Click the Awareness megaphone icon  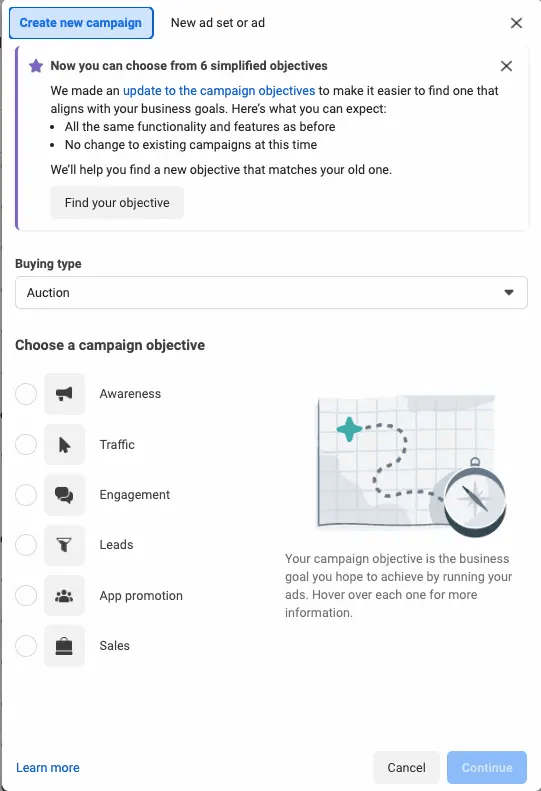[64, 394]
